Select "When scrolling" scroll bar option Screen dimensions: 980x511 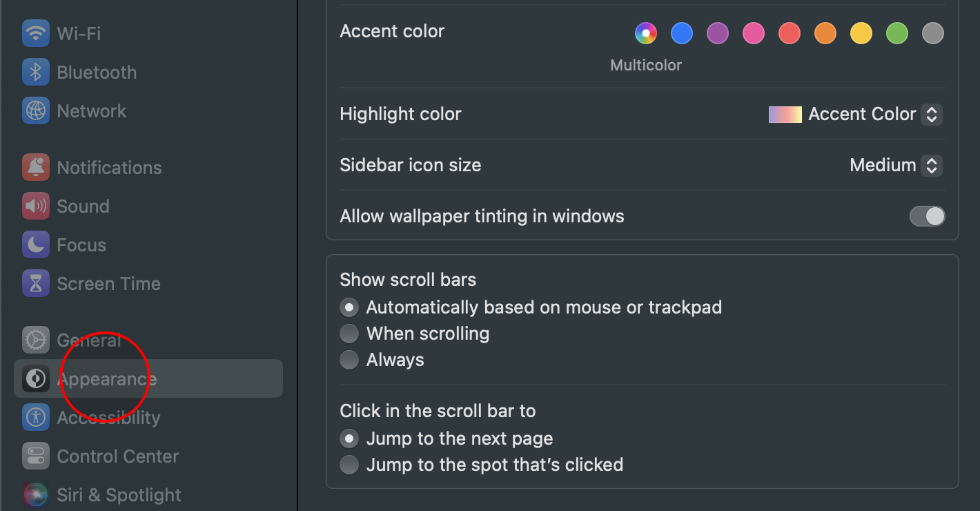[349, 334]
